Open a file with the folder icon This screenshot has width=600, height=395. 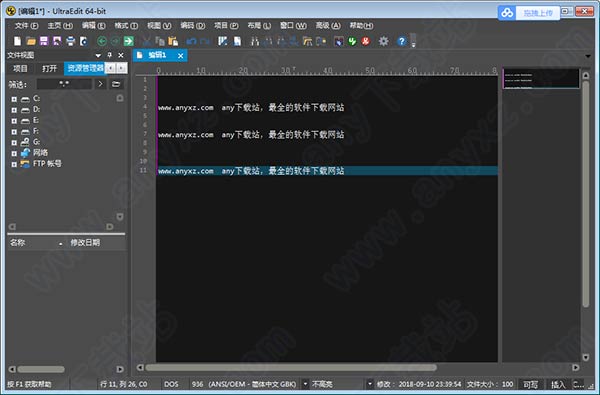[x=31, y=41]
